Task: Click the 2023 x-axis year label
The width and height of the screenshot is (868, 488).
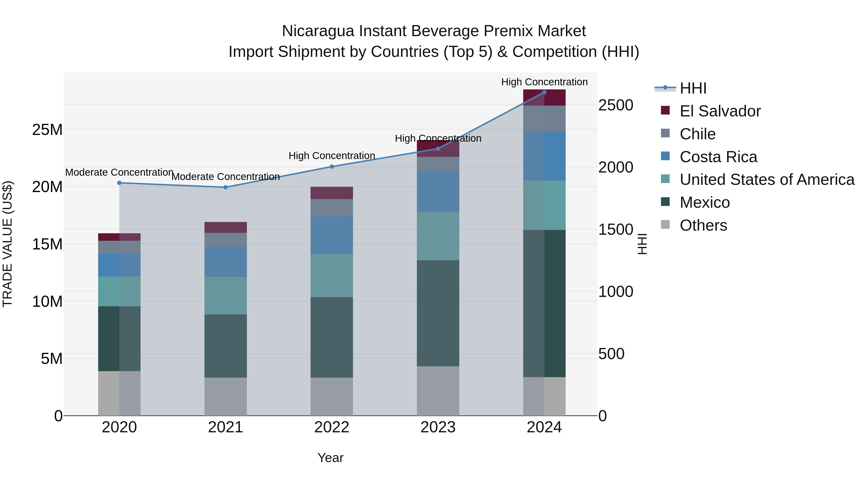Action: coord(438,427)
